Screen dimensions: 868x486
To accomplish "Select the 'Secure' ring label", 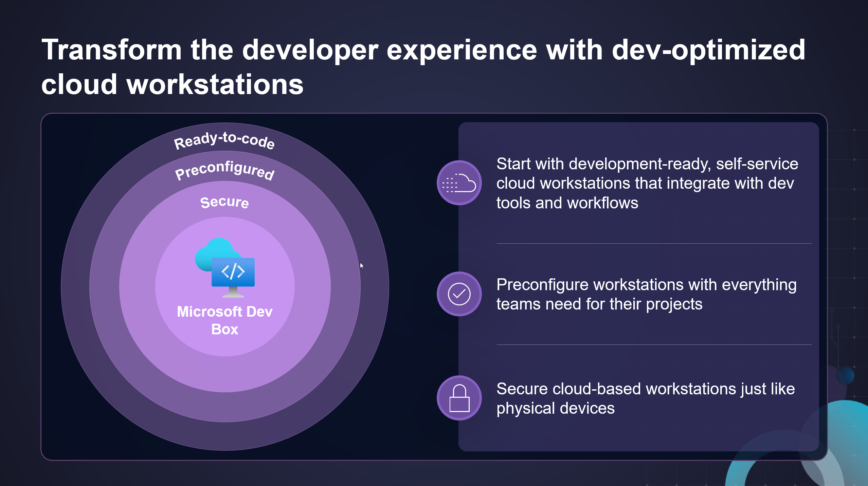I will click(x=224, y=202).
